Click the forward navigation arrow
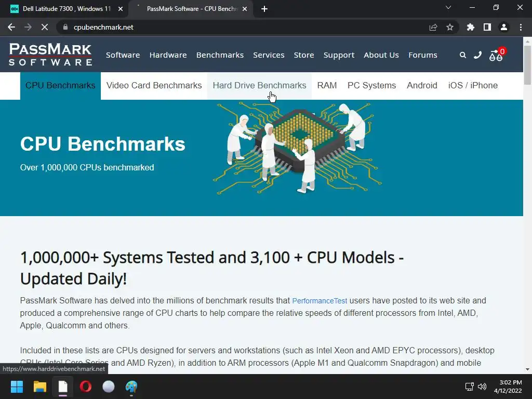532x399 pixels. (x=28, y=27)
